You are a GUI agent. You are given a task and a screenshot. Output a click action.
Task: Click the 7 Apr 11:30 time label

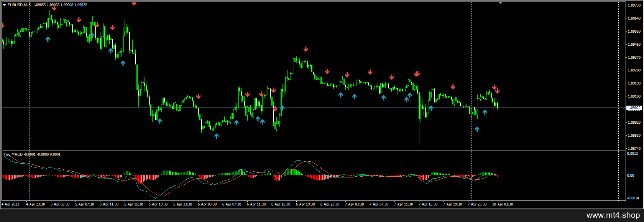point(404,204)
